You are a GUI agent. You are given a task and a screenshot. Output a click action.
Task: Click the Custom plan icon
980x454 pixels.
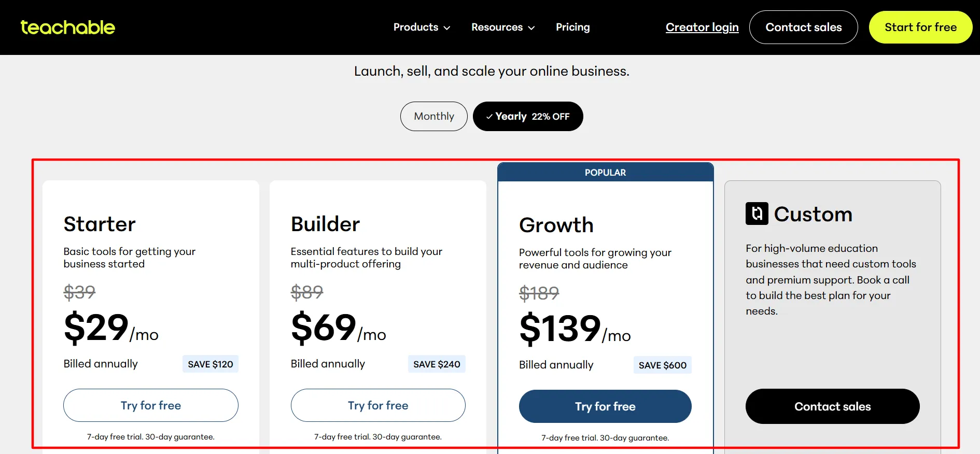(757, 214)
